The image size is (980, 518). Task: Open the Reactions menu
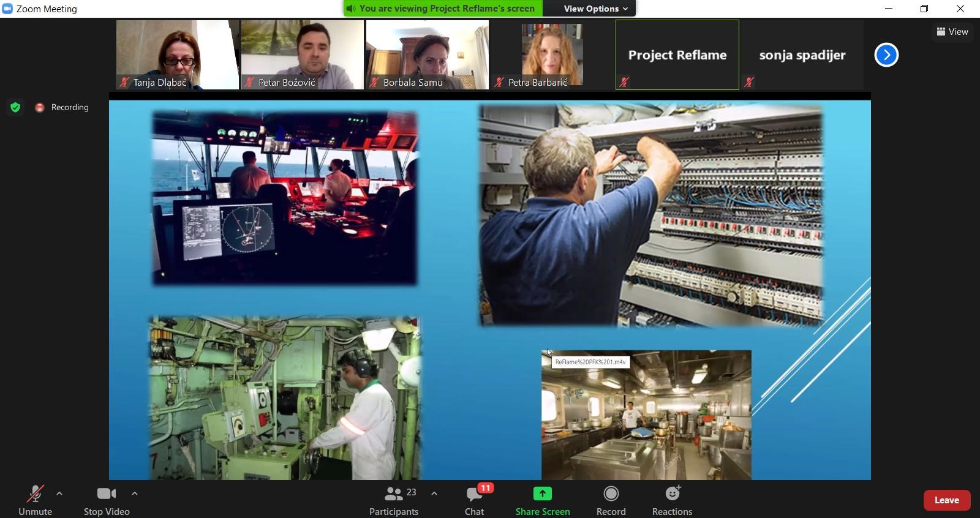pos(672,500)
